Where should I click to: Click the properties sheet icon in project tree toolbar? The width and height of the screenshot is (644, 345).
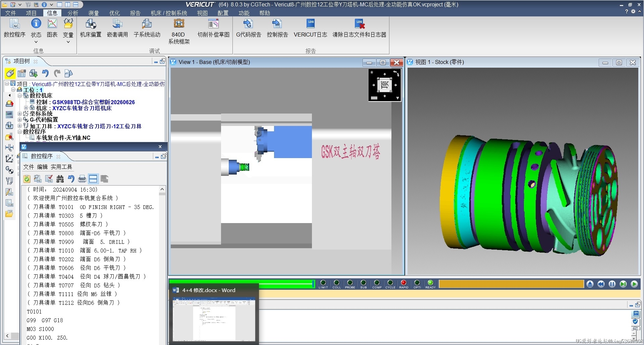[x=22, y=73]
